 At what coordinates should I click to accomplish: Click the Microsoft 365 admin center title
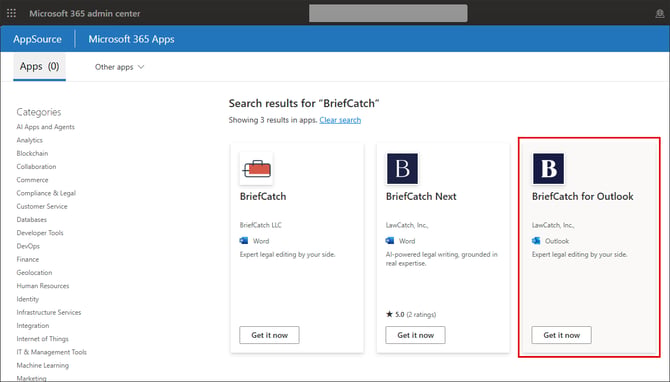(85, 13)
